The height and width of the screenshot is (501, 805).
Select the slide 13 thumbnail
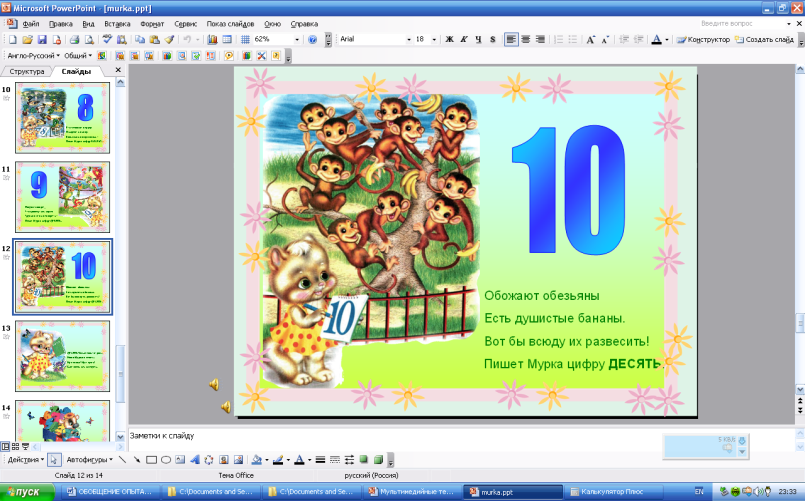(x=63, y=349)
